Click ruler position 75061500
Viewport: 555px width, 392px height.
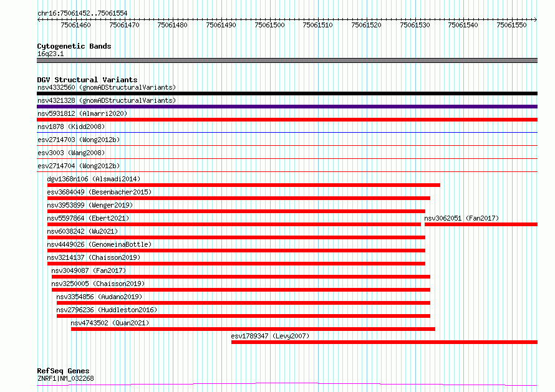coord(270,25)
